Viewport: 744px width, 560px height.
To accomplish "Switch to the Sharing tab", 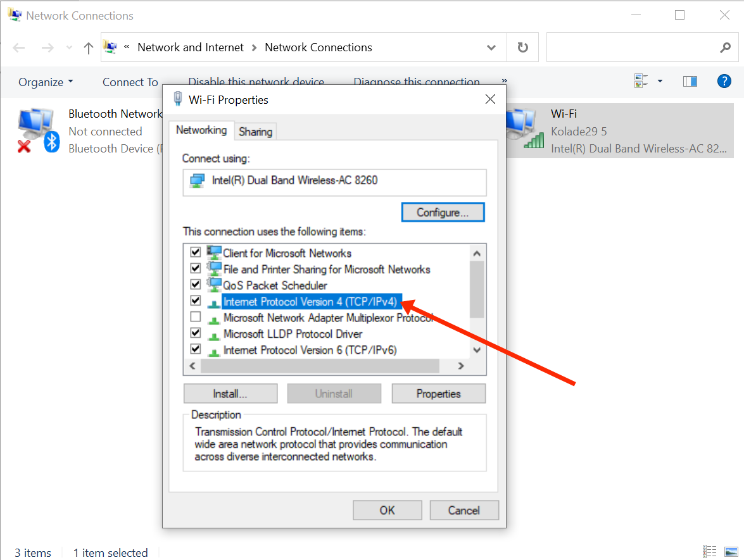I will coord(255,132).
